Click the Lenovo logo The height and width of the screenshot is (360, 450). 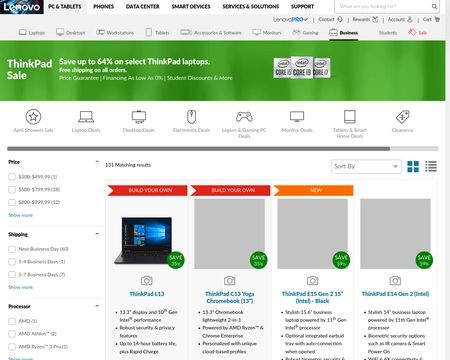pos(21,7)
